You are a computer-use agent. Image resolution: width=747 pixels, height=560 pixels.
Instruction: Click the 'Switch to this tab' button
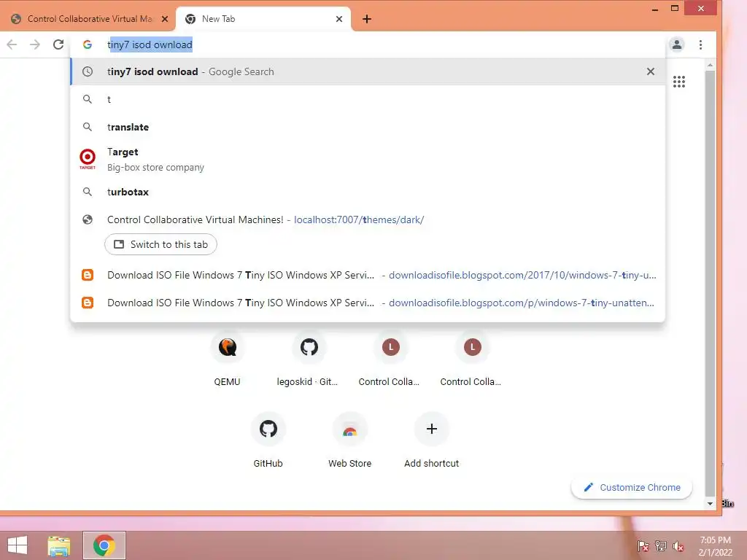point(160,244)
